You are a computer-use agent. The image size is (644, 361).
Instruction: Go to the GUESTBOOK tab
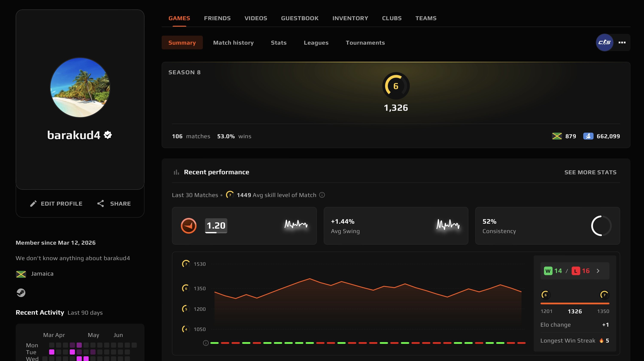coord(299,18)
